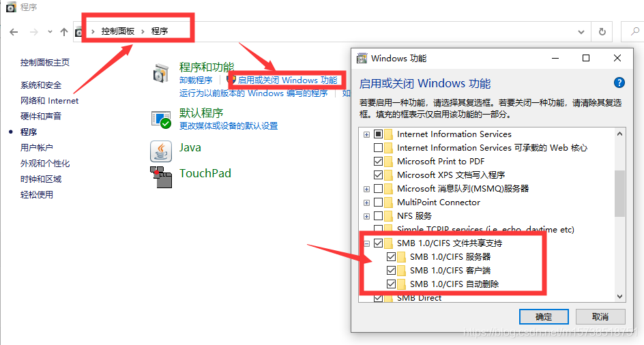Screen dimensions: 644x345
Task: Click 运行为以前版本的 Windows 编写的程序 link
Action: point(253,93)
